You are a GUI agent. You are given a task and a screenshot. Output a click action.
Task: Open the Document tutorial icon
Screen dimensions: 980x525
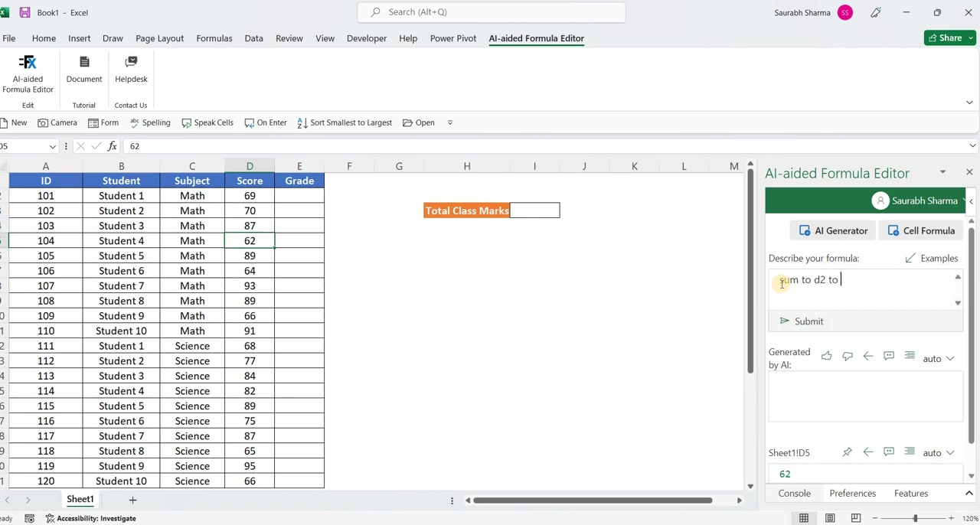click(x=84, y=69)
